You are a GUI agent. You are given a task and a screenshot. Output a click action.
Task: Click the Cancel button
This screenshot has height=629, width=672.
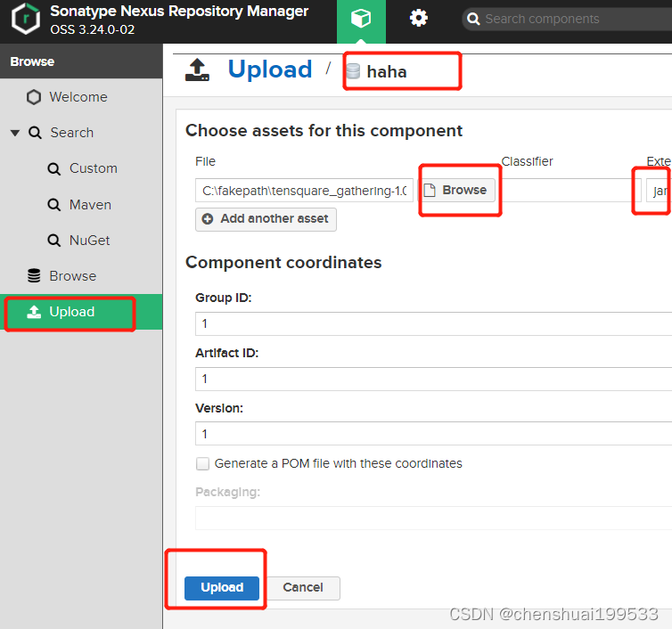303,588
